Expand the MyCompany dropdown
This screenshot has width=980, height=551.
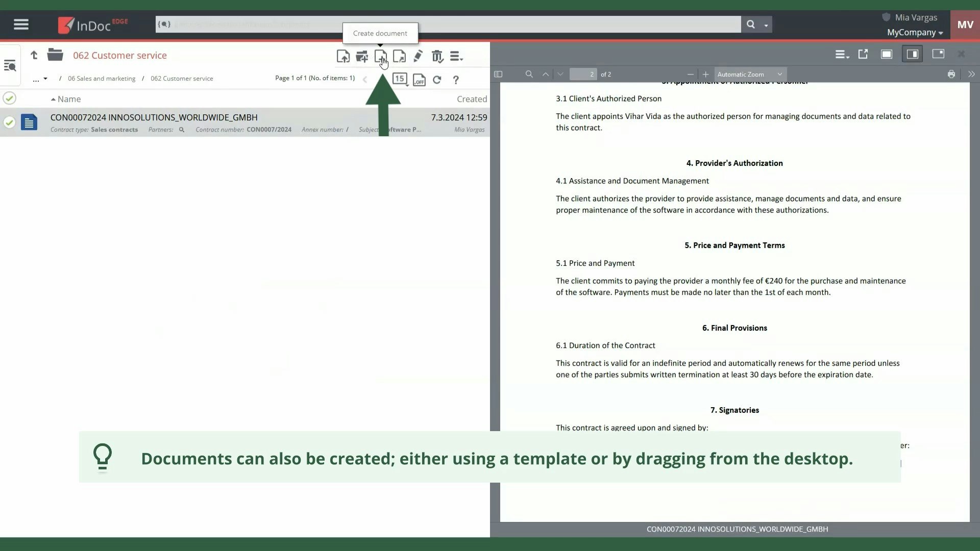click(914, 33)
